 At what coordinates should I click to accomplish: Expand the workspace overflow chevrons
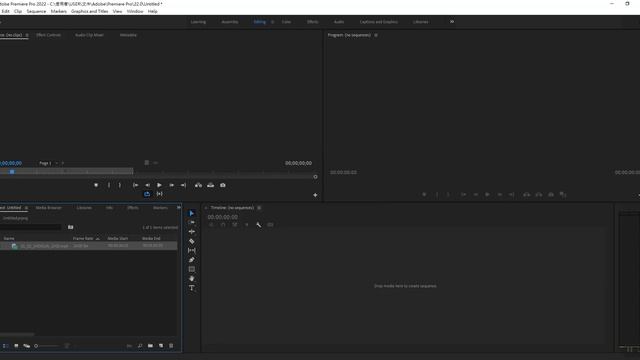[x=452, y=22]
